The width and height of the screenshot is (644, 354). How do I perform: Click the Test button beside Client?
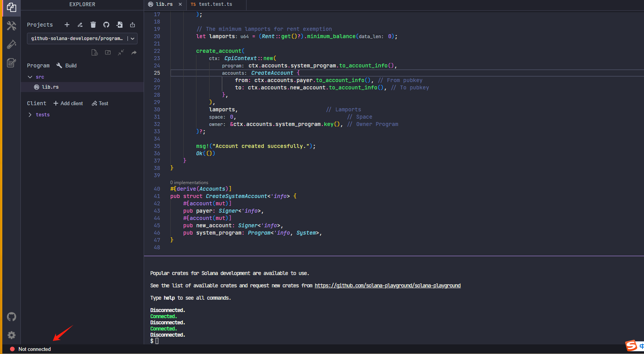100,103
